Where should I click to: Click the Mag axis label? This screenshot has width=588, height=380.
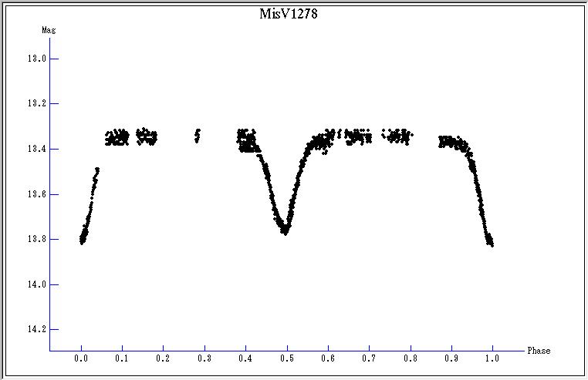(x=49, y=30)
